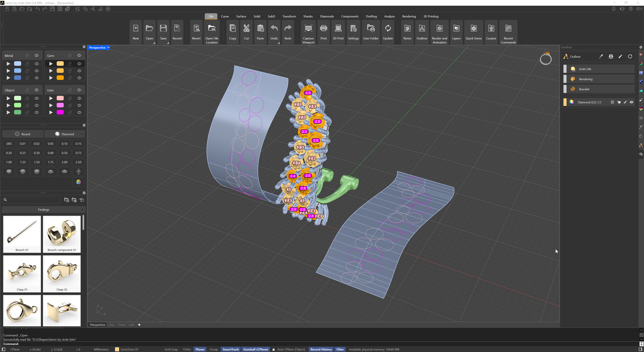Click the Outliner balance scale icon

611,57
